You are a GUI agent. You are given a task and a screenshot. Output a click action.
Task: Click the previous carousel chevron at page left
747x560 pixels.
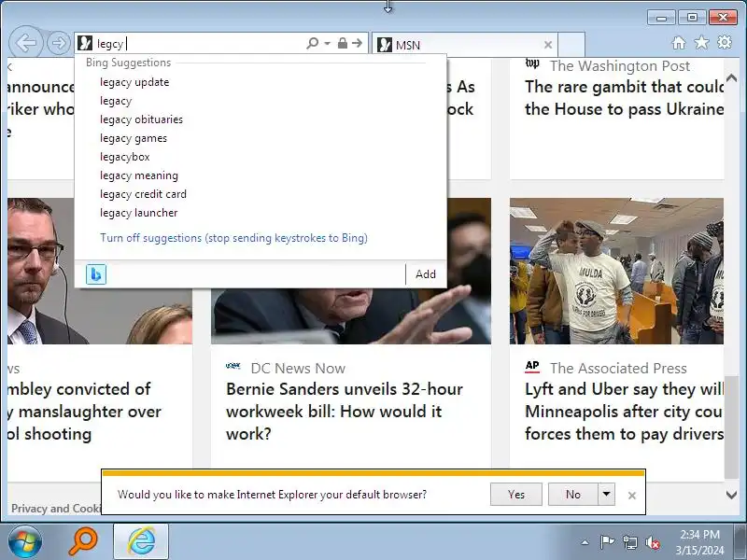10,67
